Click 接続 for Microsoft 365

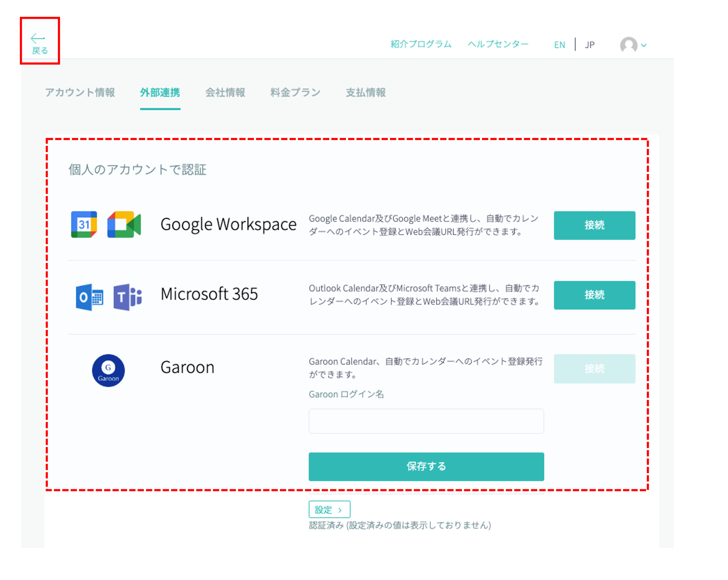point(594,295)
